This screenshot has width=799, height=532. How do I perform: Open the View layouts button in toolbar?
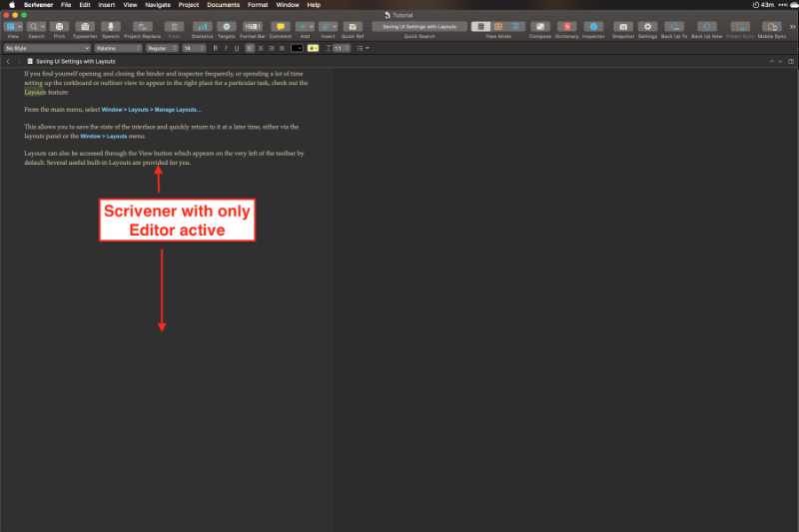pos(13,27)
